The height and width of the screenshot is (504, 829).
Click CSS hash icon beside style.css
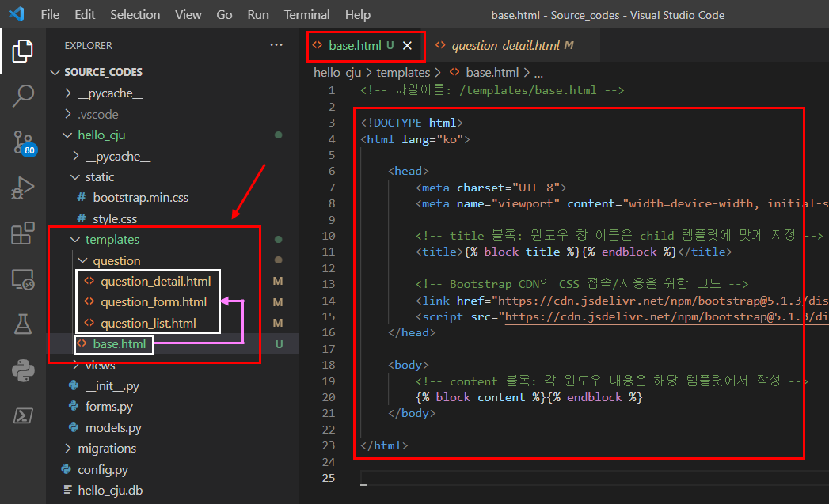click(82, 218)
